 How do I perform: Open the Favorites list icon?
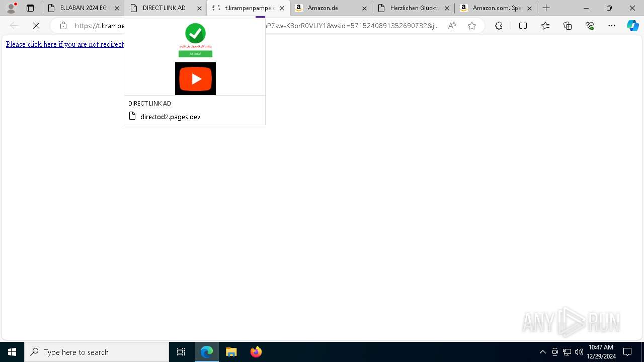coord(545,26)
